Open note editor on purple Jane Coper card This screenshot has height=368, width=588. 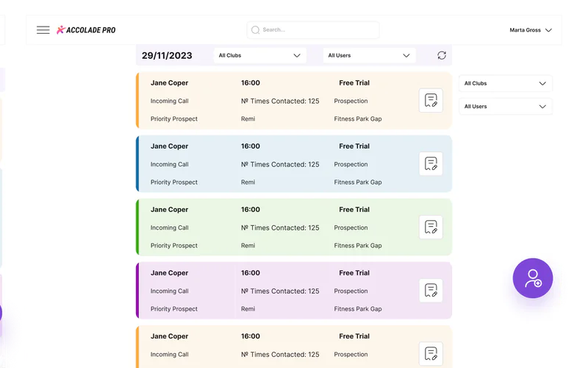[431, 291]
